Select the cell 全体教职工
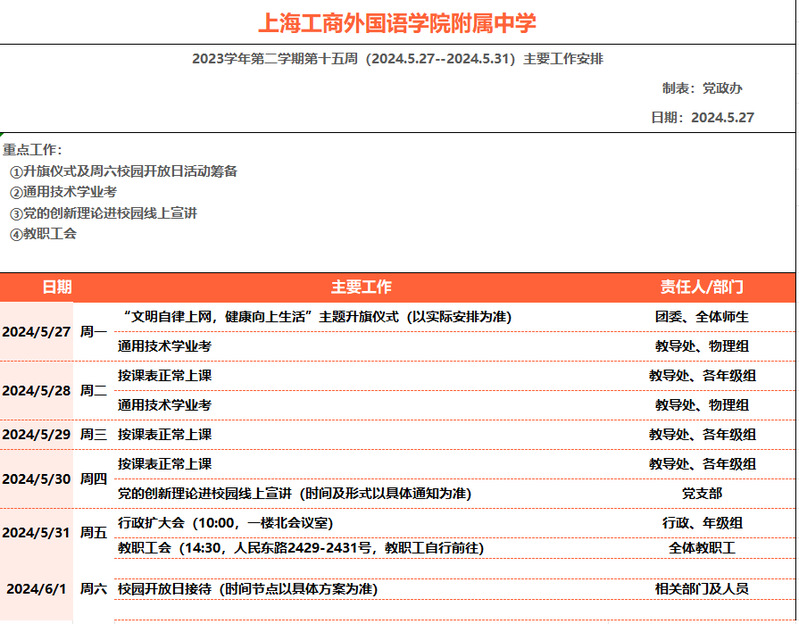799x624 pixels. pos(702,548)
